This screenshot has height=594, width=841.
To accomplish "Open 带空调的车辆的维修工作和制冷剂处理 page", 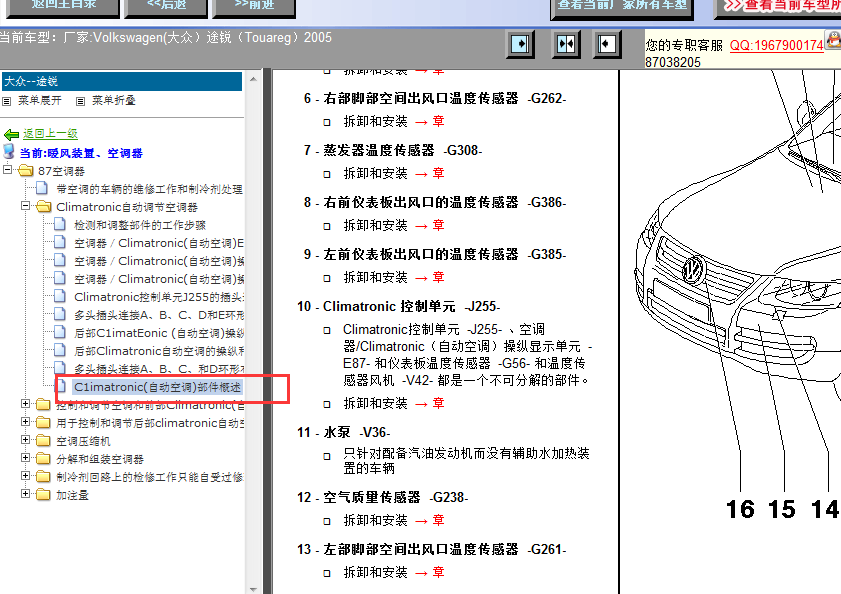I will pyautogui.click(x=149, y=189).
